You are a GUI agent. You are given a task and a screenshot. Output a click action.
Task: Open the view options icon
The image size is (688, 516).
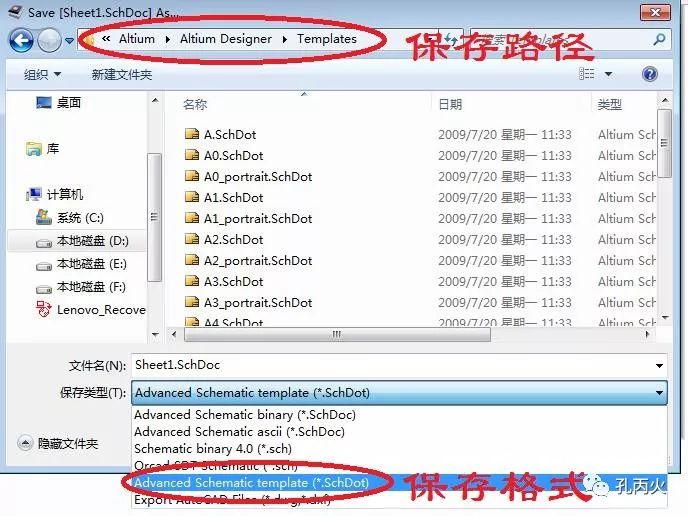(587, 74)
